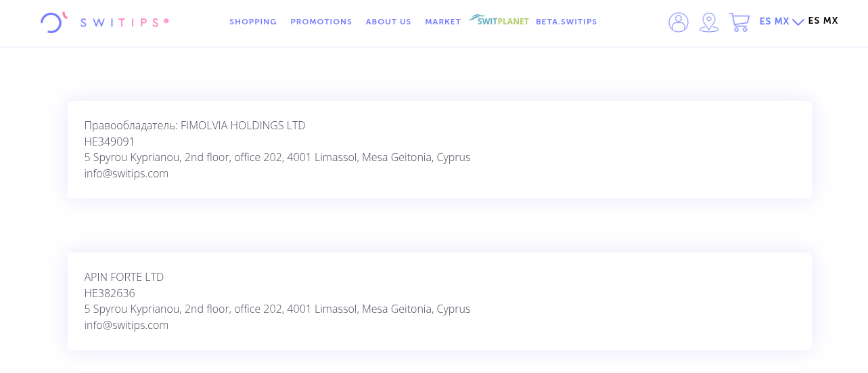Expand the language chevron arrow

point(798,22)
